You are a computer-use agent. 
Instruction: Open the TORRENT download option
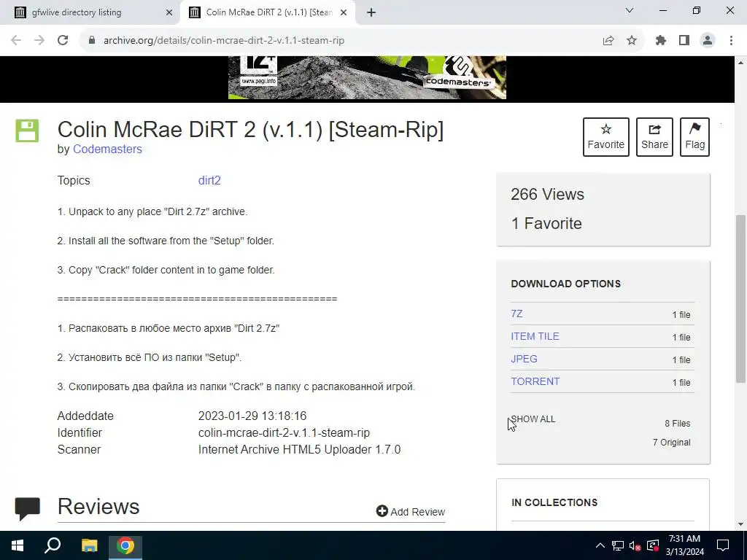pos(535,381)
